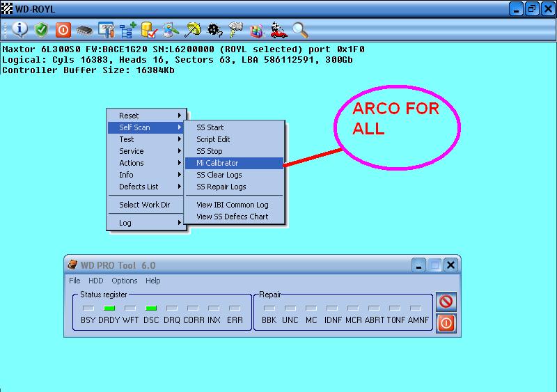Click the WFT status indicator

(x=130, y=308)
